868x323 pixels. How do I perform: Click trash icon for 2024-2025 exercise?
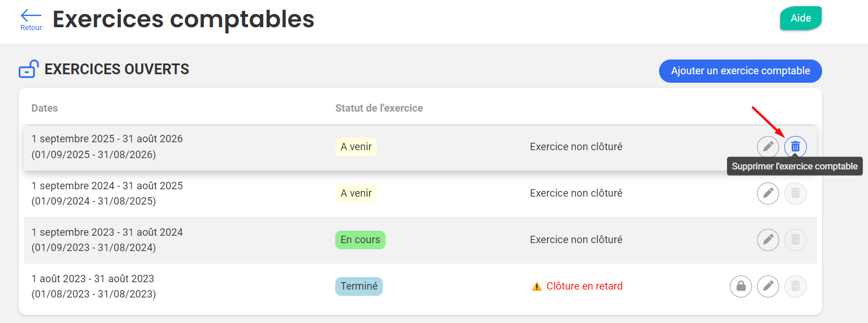point(795,193)
